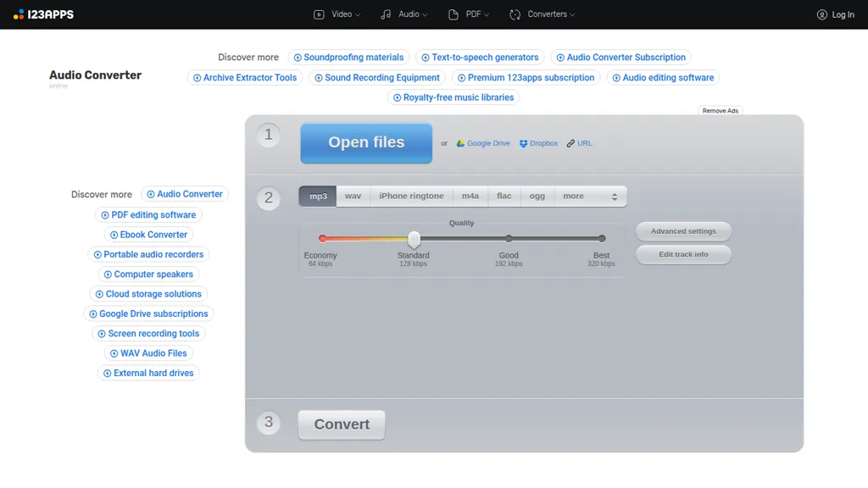Click plus icon beside Audio editing software
Screen dimensions: 868x488
617,78
